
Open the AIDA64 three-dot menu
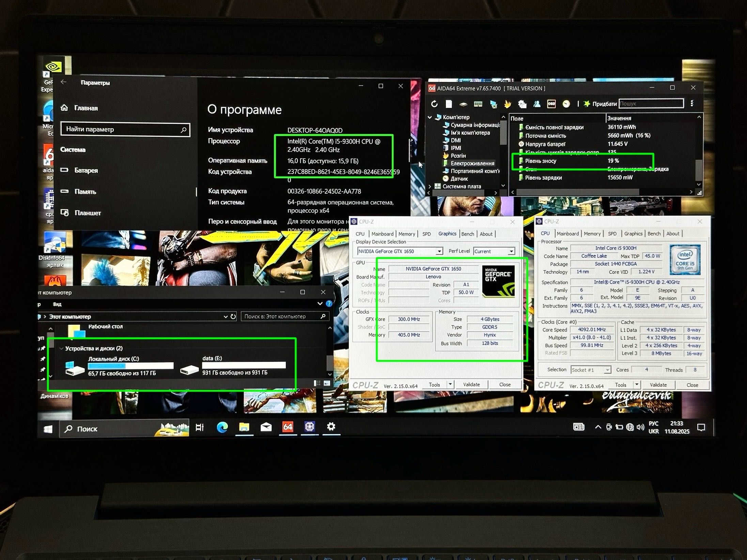692,103
